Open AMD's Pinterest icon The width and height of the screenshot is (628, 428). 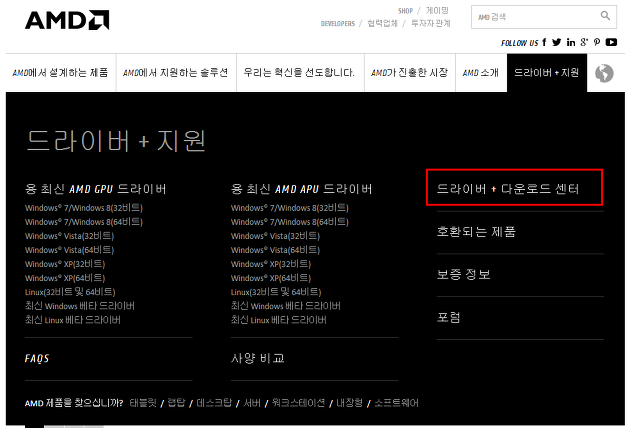coord(597,42)
